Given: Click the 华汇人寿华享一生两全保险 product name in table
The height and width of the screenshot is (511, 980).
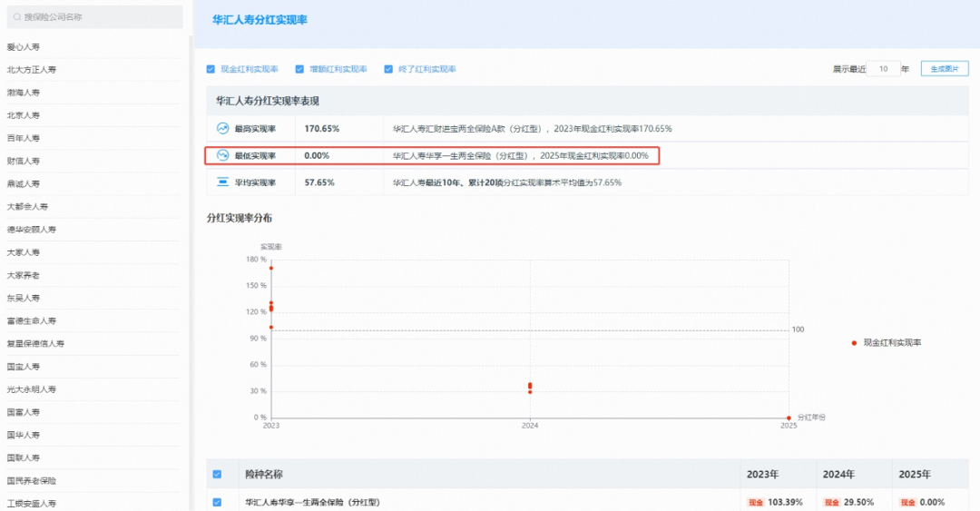Looking at the screenshot, I should tap(312, 502).
